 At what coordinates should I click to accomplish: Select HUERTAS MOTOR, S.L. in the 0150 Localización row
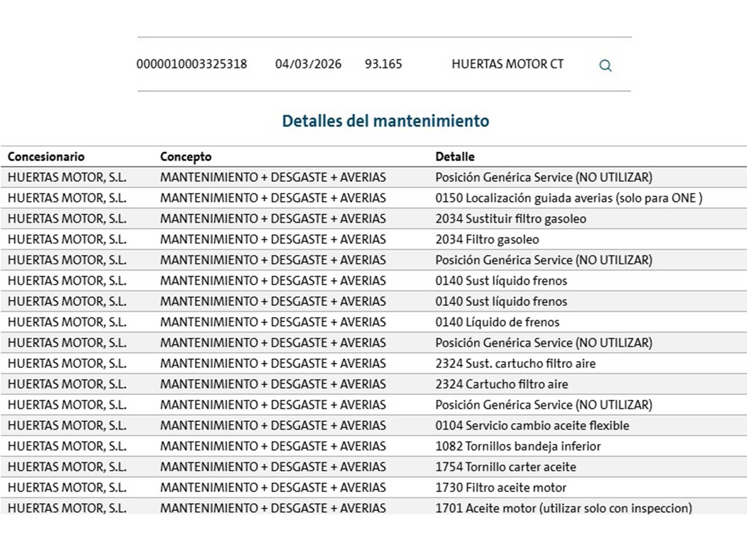point(67,198)
